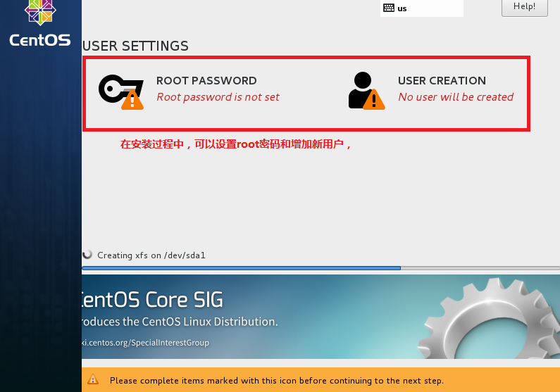Click 'Please complete items marked' warning message
This screenshot has width=560, height=392.
pyautogui.click(x=277, y=381)
